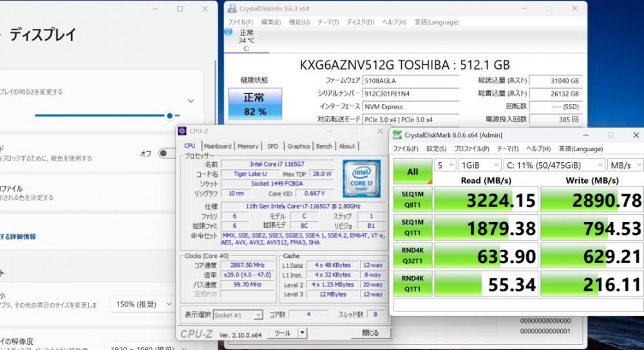
Task: Run the SEQ1M Q1T1 benchmark
Action: (412, 227)
